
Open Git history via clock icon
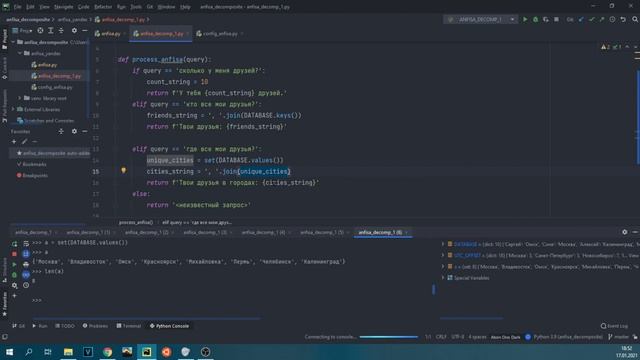612,19
